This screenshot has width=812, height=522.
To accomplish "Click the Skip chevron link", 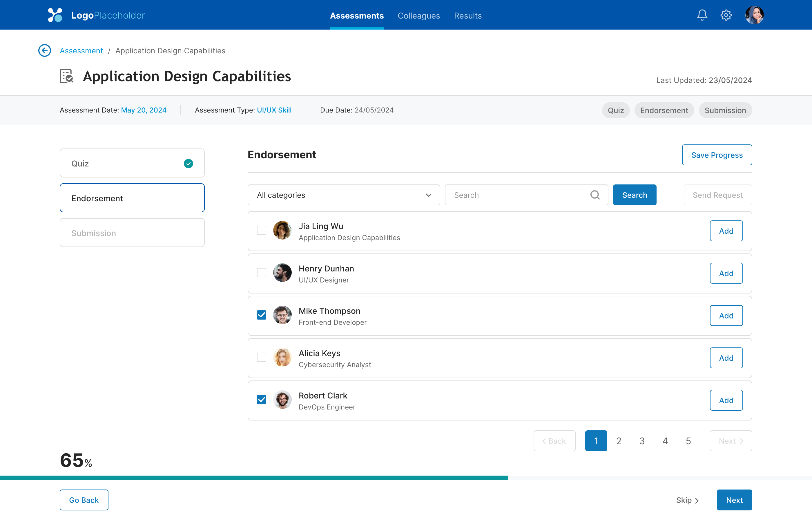I will coord(687,500).
